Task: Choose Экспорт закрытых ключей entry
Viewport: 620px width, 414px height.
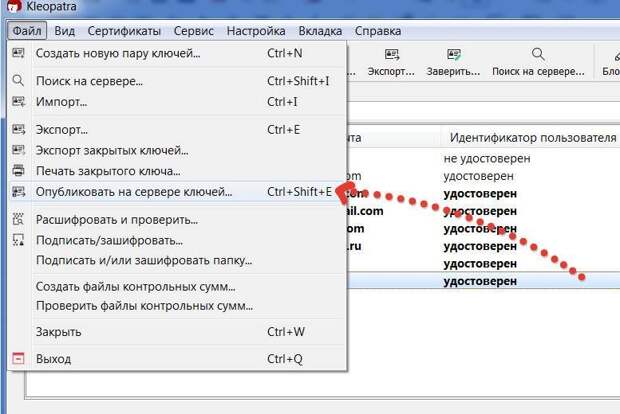Action: [177, 150]
